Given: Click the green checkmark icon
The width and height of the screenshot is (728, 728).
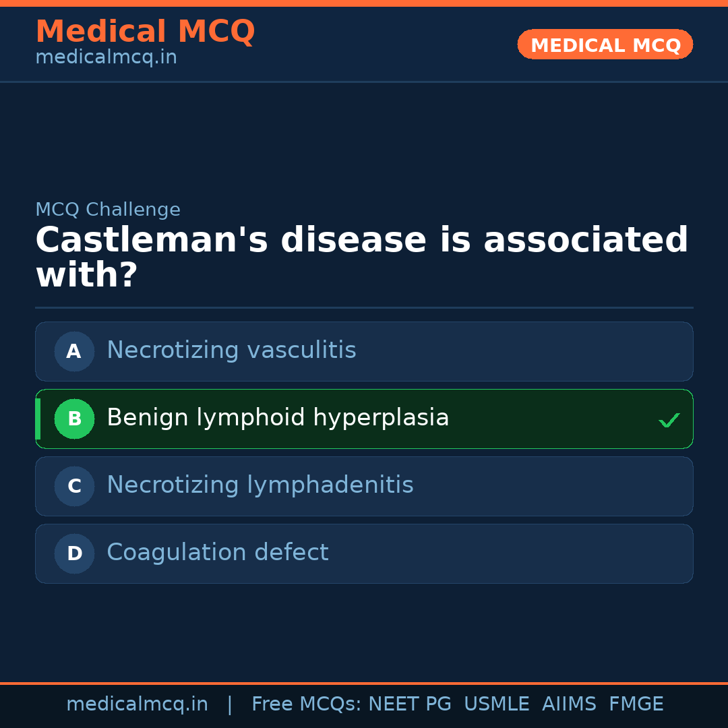Looking at the screenshot, I should [x=669, y=420].
